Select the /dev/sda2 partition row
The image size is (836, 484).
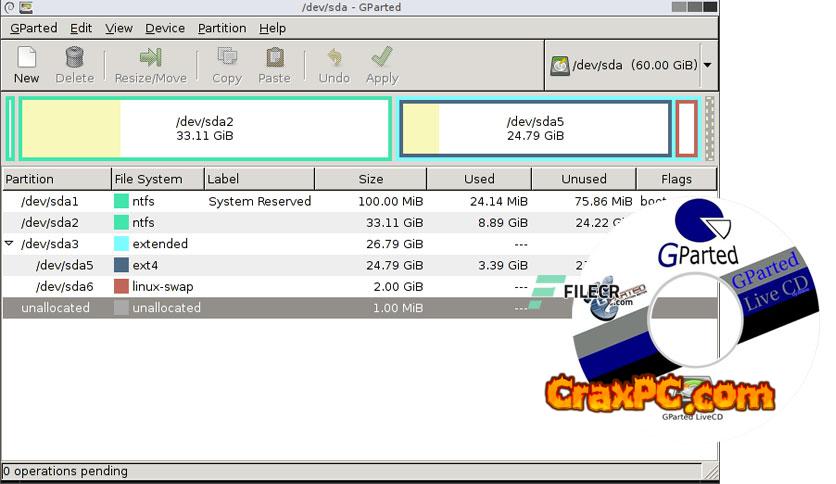360,223
